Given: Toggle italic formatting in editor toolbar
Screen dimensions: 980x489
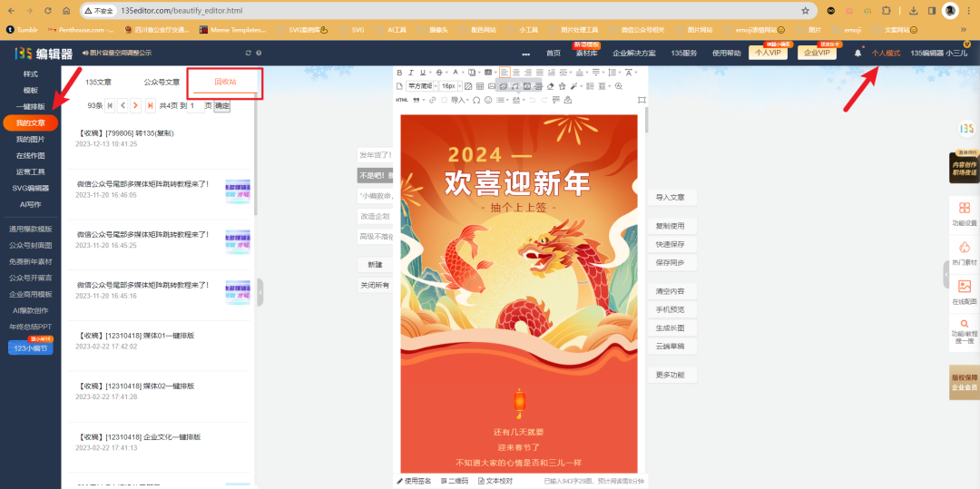Looking at the screenshot, I should (x=411, y=73).
